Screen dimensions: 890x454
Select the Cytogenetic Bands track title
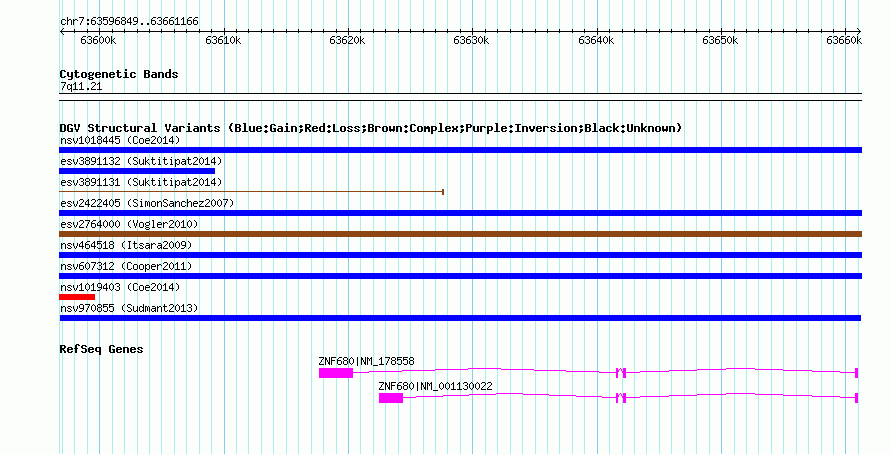pyautogui.click(x=119, y=74)
